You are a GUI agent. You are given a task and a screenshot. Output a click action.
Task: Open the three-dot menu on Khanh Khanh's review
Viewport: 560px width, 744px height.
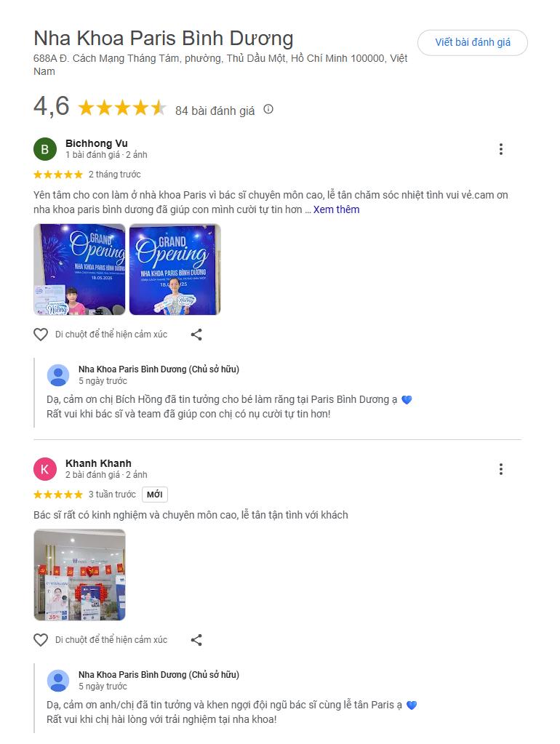500,469
